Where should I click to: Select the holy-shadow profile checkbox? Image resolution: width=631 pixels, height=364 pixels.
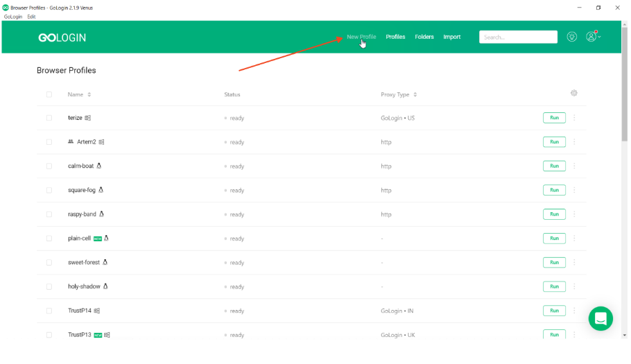[49, 287]
